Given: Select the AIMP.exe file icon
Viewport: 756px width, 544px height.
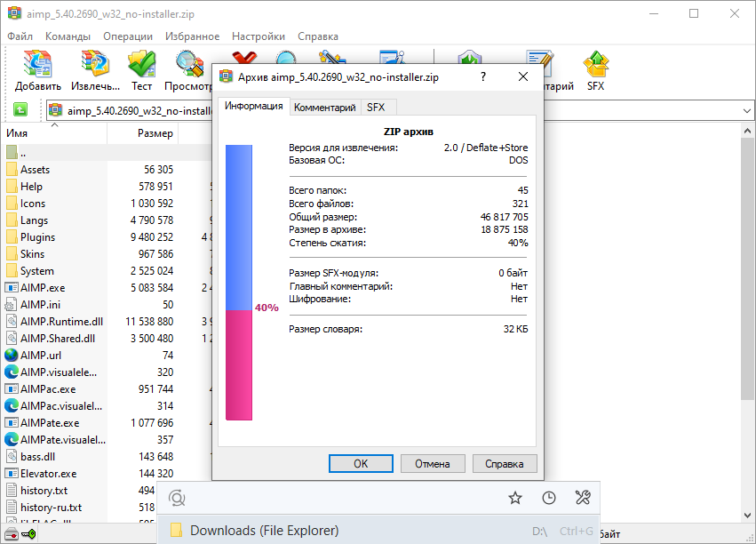Looking at the screenshot, I should click(12, 287).
